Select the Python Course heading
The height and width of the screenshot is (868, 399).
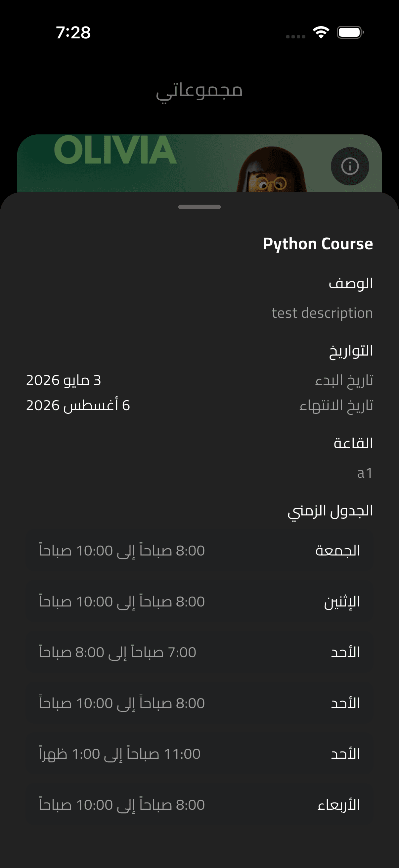click(318, 244)
